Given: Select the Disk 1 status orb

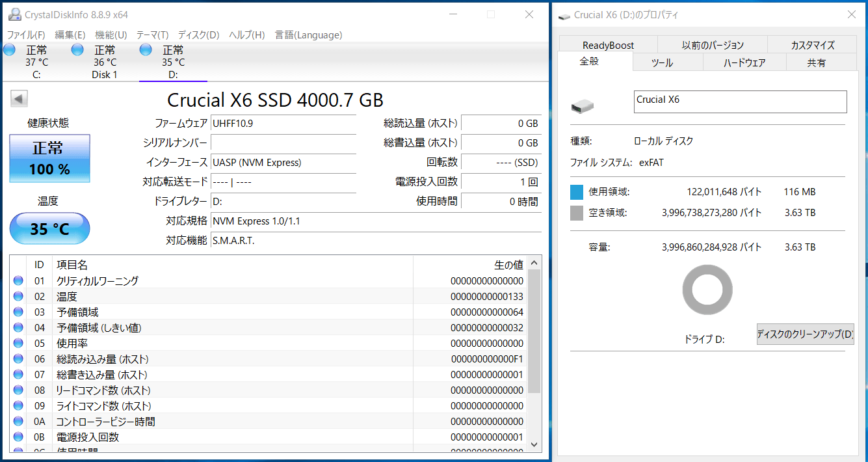Looking at the screenshot, I should coord(77,50).
